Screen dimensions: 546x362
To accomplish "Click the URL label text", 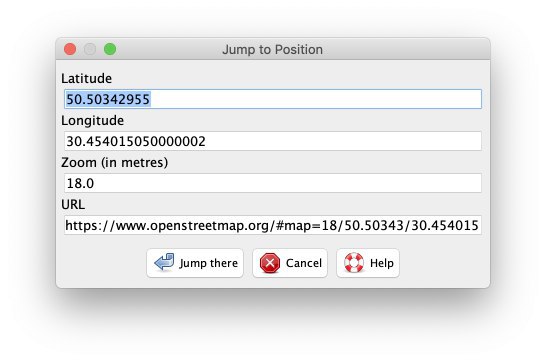I will pos(73,205).
